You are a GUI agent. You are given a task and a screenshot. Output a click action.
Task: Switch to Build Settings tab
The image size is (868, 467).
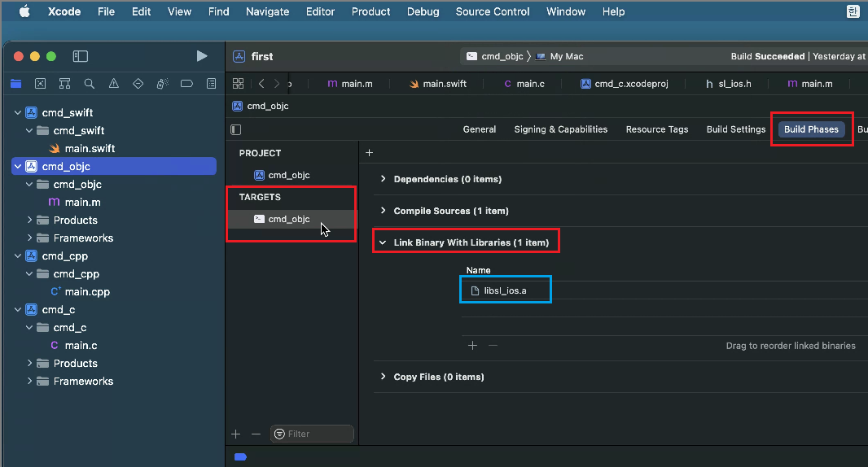[x=736, y=129]
